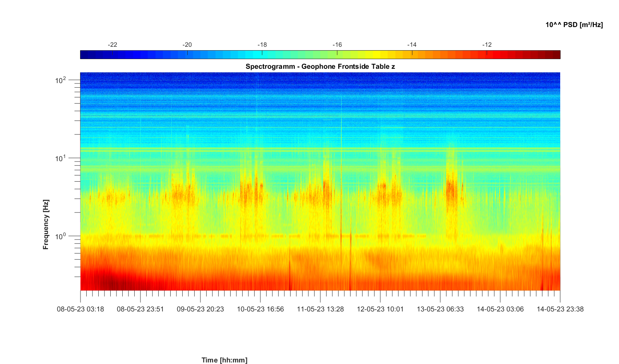This screenshot has height=364, width=619.
Task: Select the -16 tick on the colorbar
Action: pos(337,45)
